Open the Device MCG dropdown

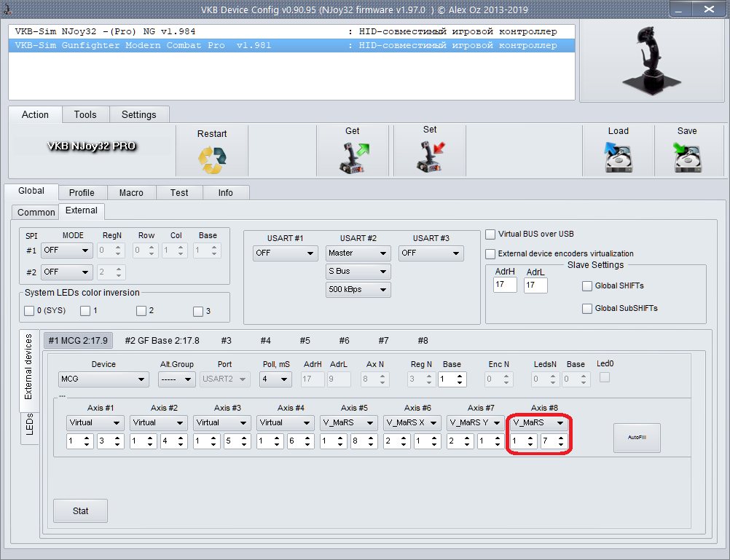(103, 379)
